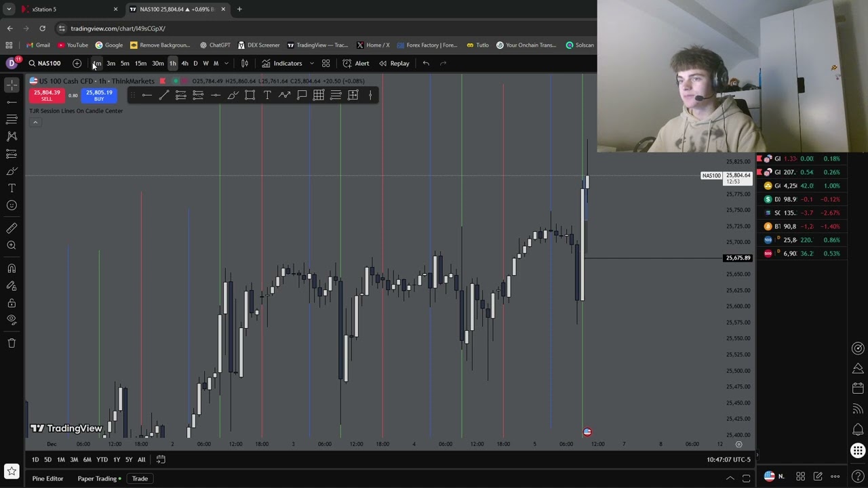The image size is (868, 488).
Task: Select vertical line in favorites toolbar
Action: click(370, 96)
